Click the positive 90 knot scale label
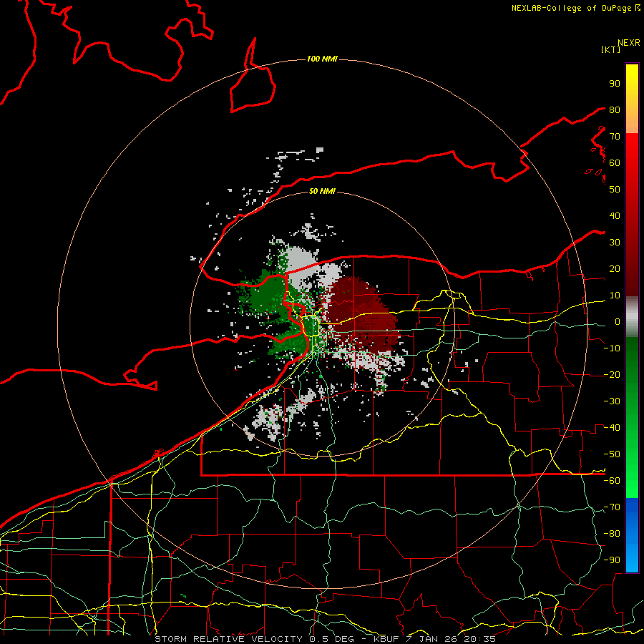Screen dimensions: 644x644 pos(615,84)
